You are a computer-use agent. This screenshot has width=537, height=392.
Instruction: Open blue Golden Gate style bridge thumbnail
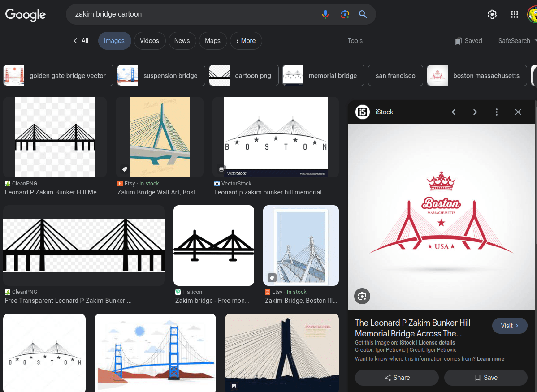pyautogui.click(x=155, y=353)
